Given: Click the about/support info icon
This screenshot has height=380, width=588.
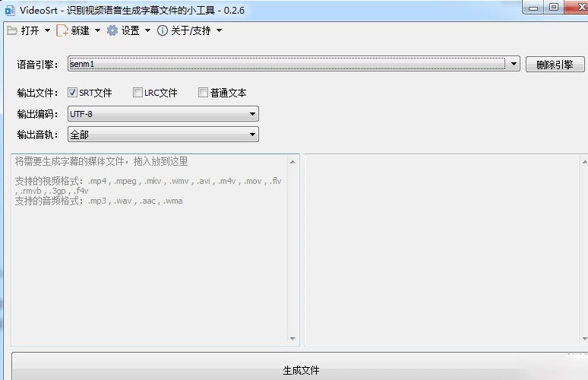Looking at the screenshot, I should click(163, 30).
